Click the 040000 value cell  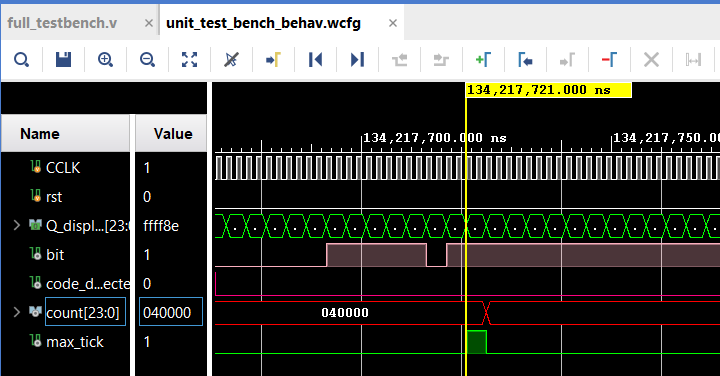[x=171, y=312]
